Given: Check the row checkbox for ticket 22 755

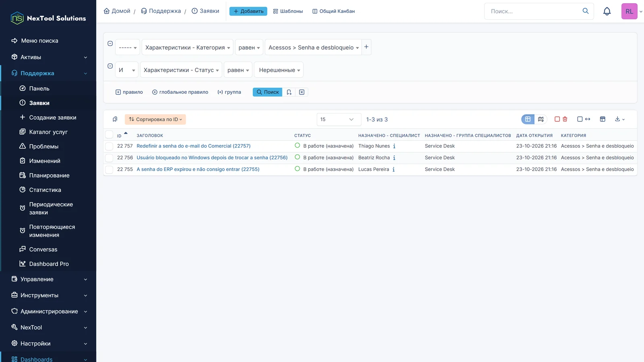Looking at the screenshot, I should (109, 169).
